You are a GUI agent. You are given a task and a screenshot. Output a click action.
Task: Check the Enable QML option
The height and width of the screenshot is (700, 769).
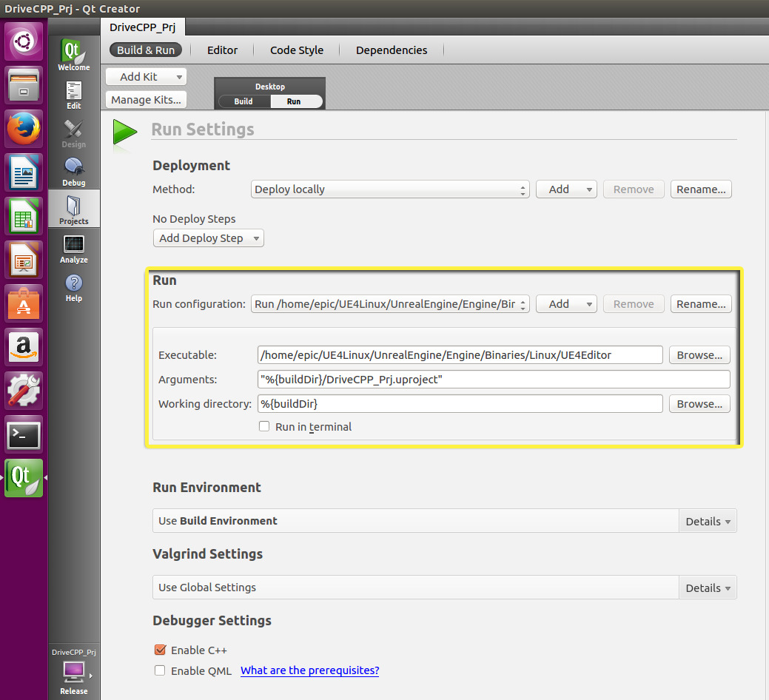coord(160,671)
